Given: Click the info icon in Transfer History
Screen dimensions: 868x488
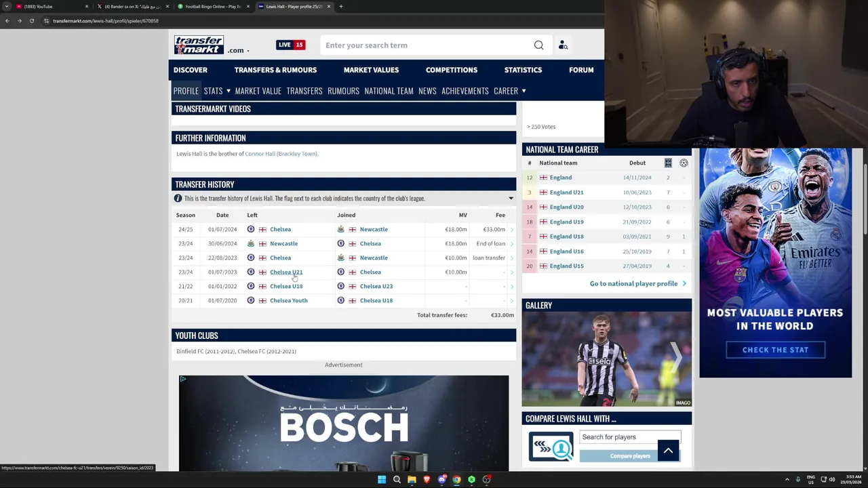Looking at the screenshot, I should [x=178, y=199].
